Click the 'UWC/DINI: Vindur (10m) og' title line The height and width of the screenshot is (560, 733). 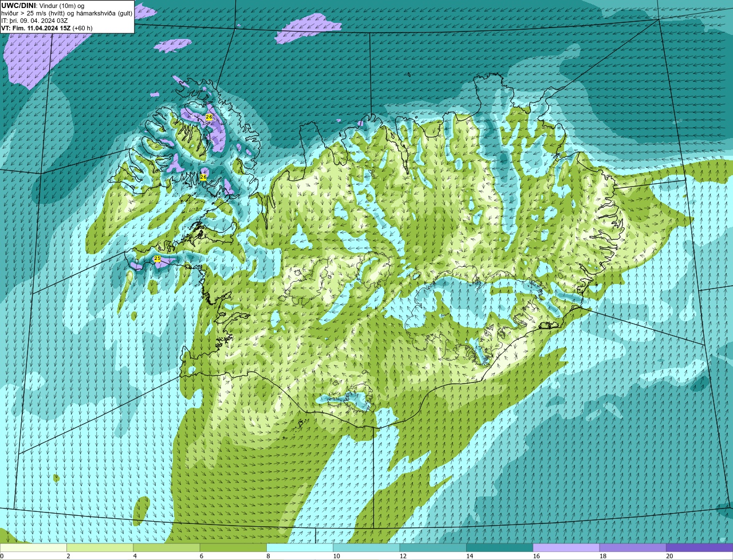coord(43,6)
